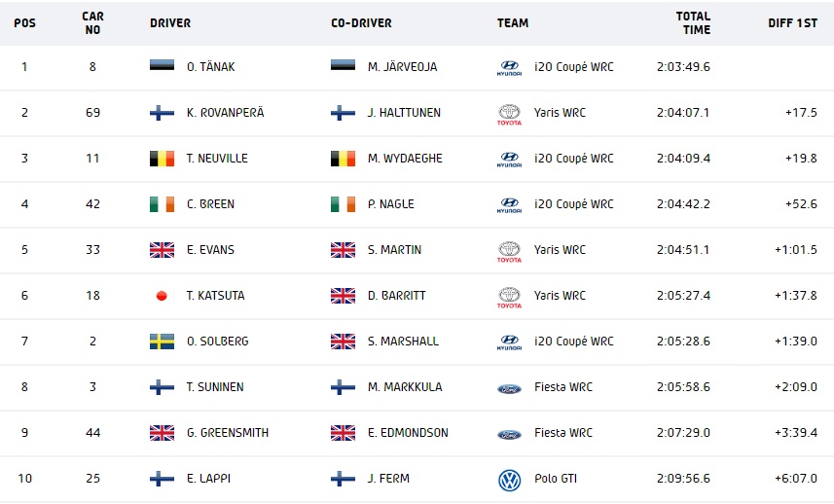Screen dimensions: 834x504
Task: Click the Ford logo next to Suninen's Fiesta WRC
Action: point(509,388)
